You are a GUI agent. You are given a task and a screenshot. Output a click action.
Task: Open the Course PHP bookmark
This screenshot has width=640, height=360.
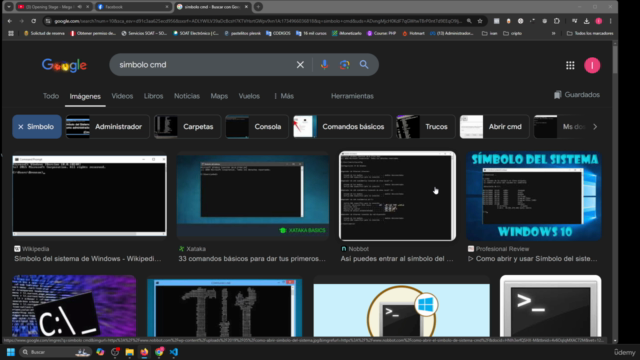[x=382, y=33]
